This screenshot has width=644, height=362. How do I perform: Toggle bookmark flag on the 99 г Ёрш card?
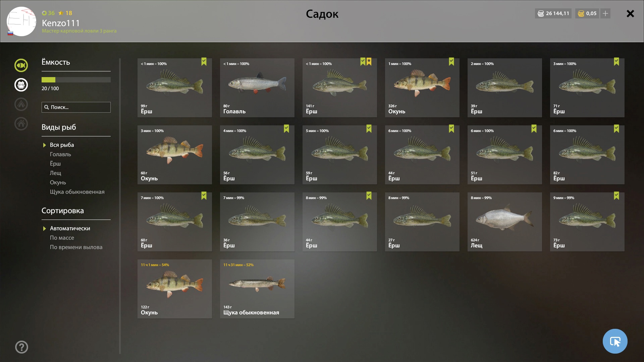(x=204, y=62)
